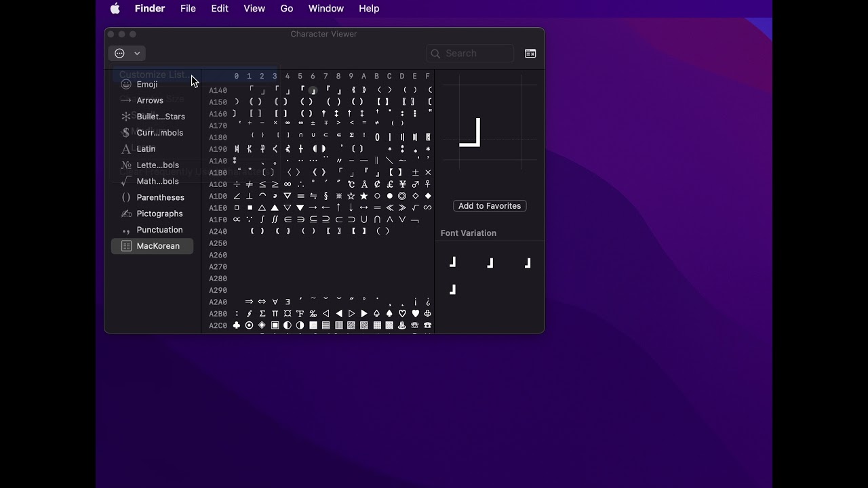Pick the solid club suit ♣ in row A2C0
Screen dimensions: 868x488
tap(237, 325)
